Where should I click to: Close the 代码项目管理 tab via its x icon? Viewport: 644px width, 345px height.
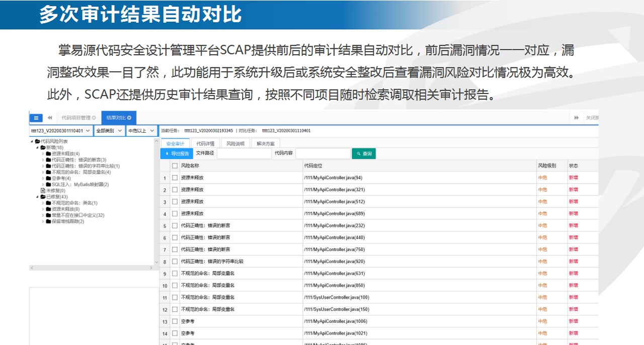pos(94,118)
